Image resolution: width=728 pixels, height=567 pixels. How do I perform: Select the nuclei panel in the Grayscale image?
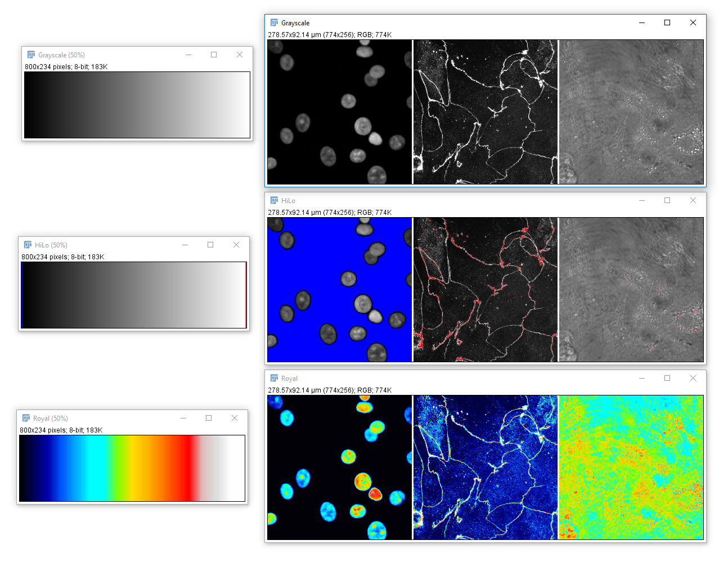[x=339, y=112]
